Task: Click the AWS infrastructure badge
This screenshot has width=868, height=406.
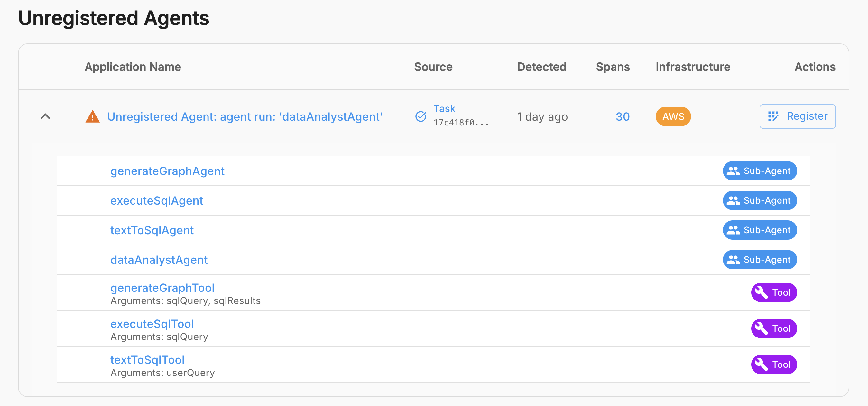Action: (673, 116)
